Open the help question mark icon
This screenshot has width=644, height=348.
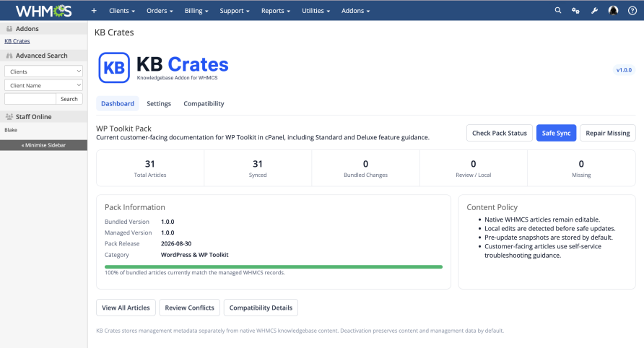pos(632,11)
